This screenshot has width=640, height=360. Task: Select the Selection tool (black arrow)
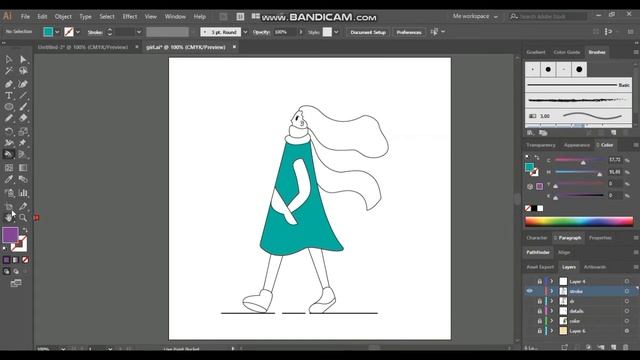pyautogui.click(x=9, y=60)
